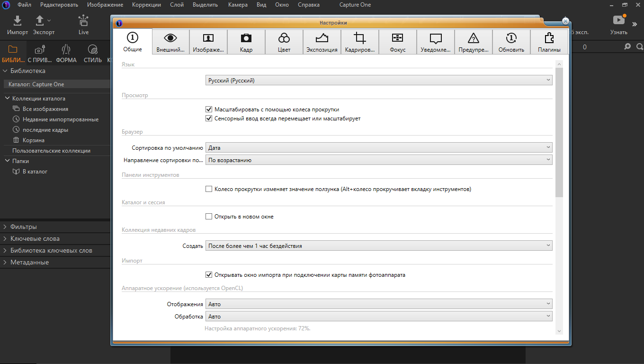Click the Импорт download-arrow toolbar icon

(17, 20)
